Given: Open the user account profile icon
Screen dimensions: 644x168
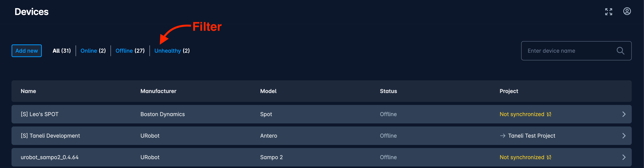Looking at the screenshot, I should (627, 11).
